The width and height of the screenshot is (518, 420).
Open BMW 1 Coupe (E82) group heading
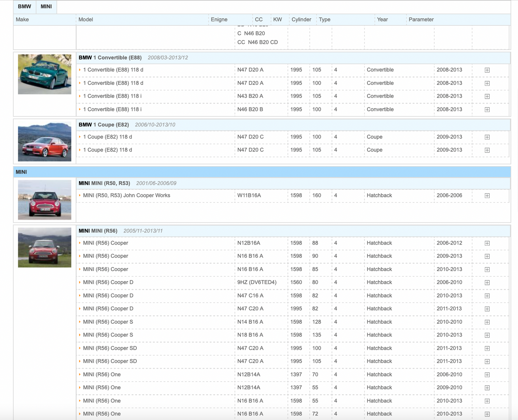tap(104, 125)
